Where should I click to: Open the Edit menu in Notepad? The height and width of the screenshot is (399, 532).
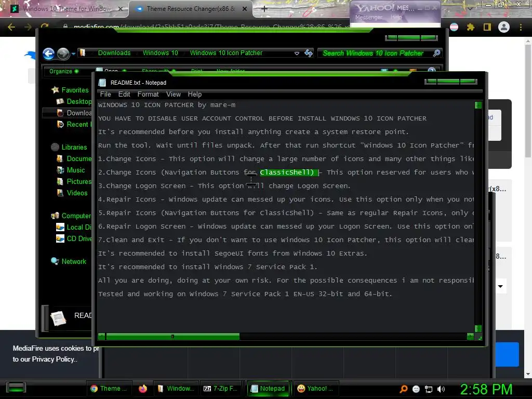pos(124,95)
